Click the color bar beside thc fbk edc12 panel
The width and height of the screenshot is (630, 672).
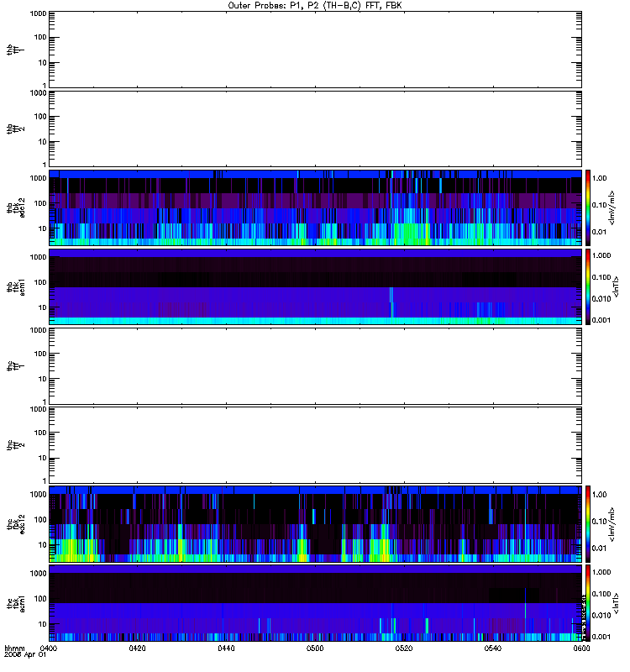click(588, 524)
